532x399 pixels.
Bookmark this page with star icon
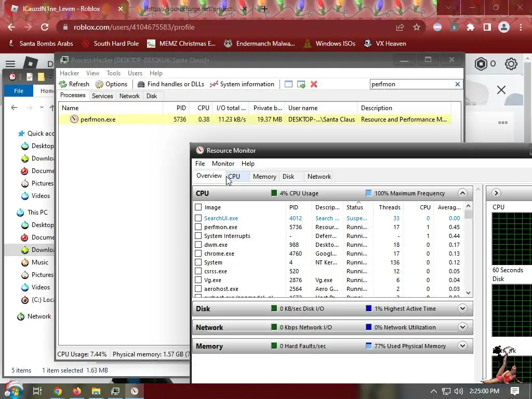click(417, 27)
